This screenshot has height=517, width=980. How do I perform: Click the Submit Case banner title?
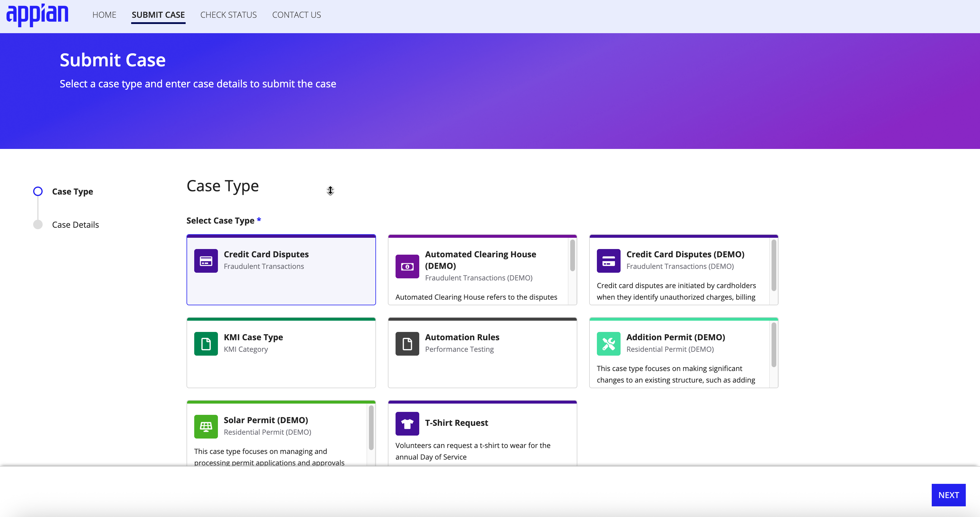[113, 60]
